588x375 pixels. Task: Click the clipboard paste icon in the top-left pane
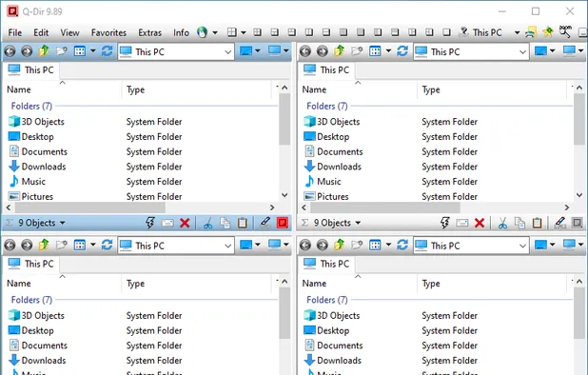pos(243,223)
